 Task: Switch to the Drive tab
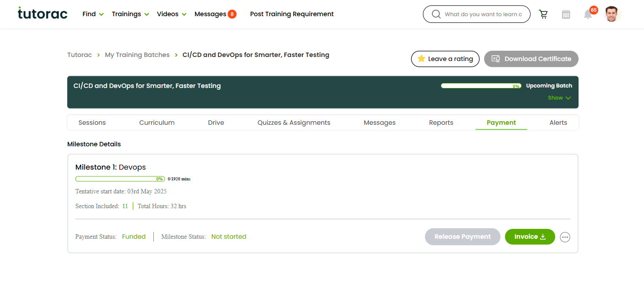coord(216,123)
